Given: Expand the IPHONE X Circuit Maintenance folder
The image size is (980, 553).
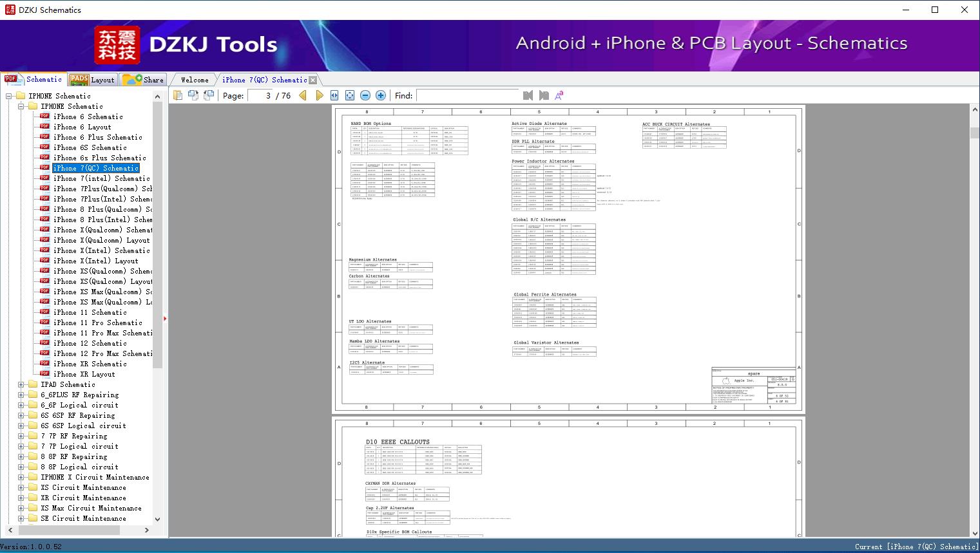Looking at the screenshot, I should point(21,477).
